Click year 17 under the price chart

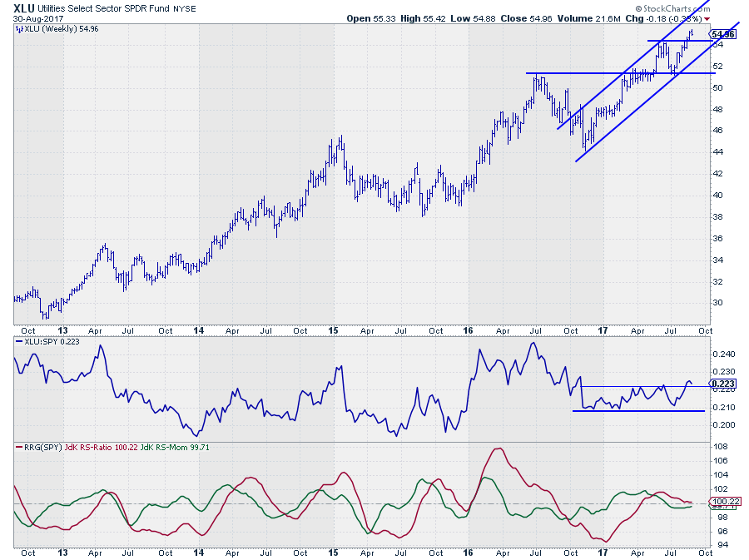(603, 330)
